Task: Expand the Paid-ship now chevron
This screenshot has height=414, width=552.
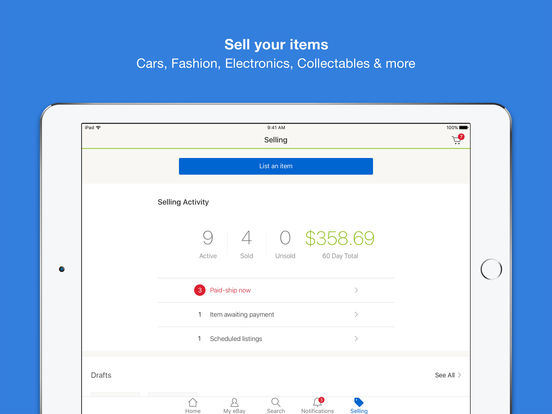Action: click(x=356, y=290)
